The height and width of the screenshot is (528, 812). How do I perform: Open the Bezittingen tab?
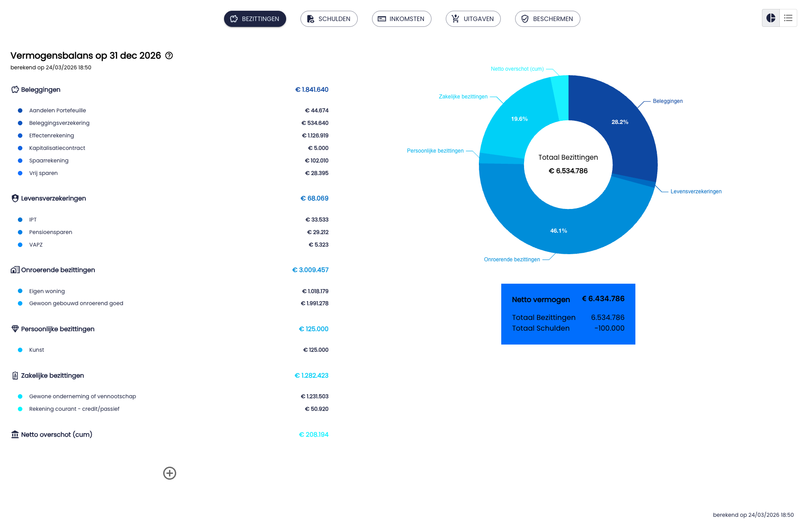(255, 19)
